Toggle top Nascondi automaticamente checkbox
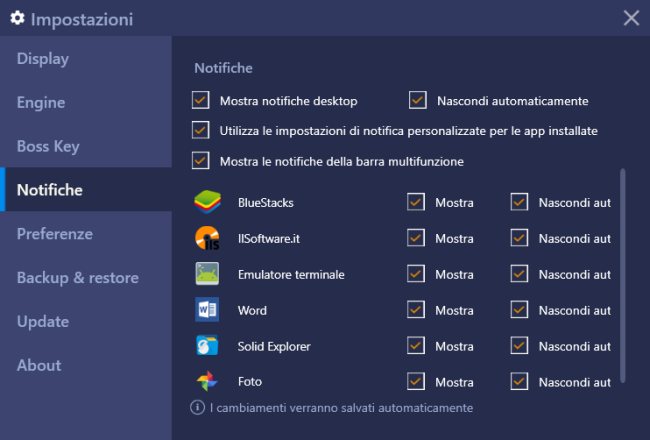Image resolution: width=650 pixels, height=440 pixels. (418, 100)
